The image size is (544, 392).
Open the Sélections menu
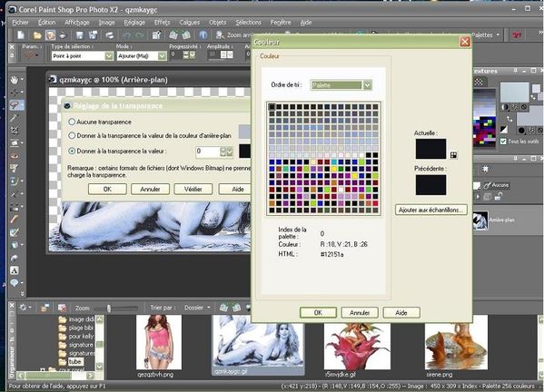tap(249, 22)
